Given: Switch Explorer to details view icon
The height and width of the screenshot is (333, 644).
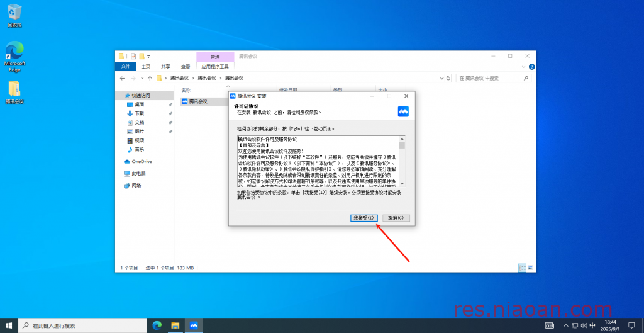Looking at the screenshot, I should coord(523,268).
